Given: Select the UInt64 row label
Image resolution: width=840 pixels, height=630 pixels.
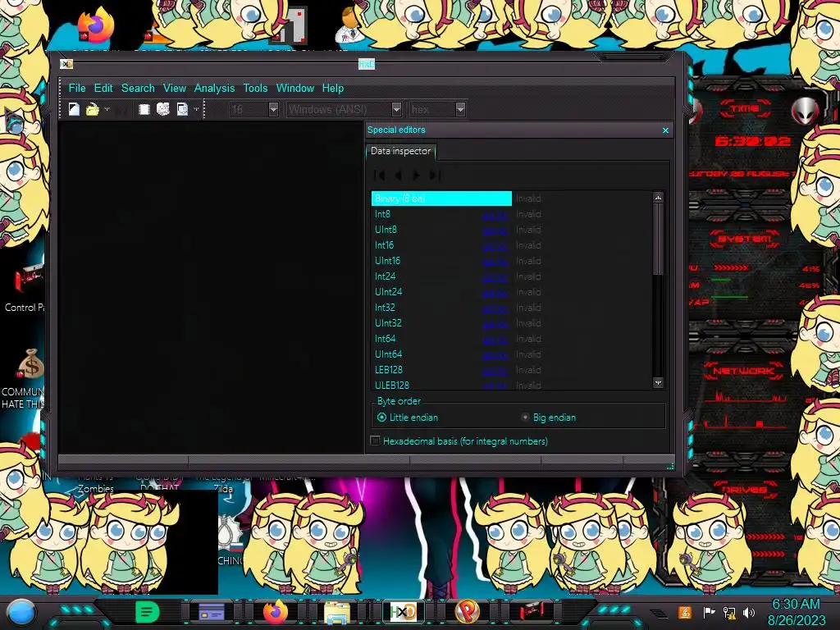Looking at the screenshot, I should click(x=388, y=354).
